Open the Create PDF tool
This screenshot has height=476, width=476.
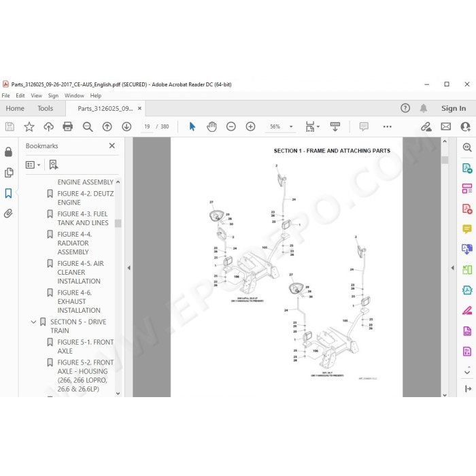point(467,209)
